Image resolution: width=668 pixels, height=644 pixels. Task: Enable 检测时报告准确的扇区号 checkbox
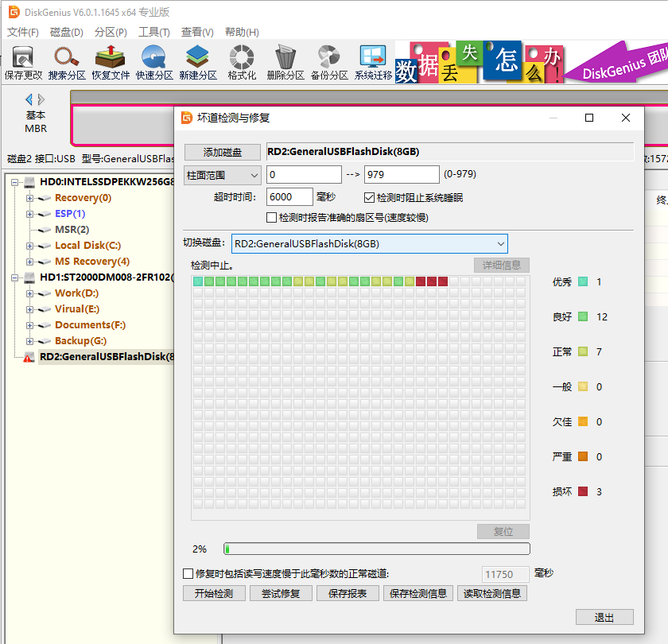pyautogui.click(x=271, y=217)
